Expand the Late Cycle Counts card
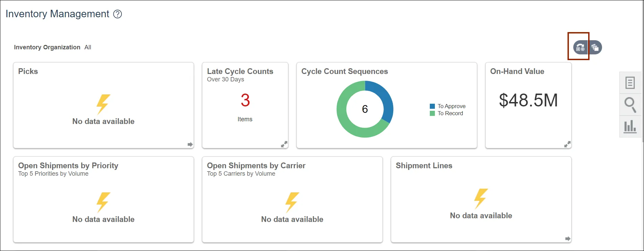This screenshot has width=644, height=251. point(284,144)
